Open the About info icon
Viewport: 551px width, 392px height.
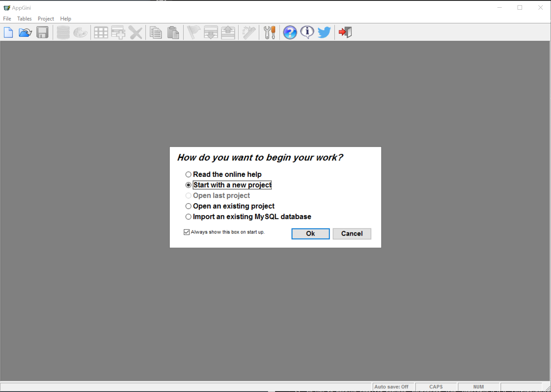click(307, 32)
